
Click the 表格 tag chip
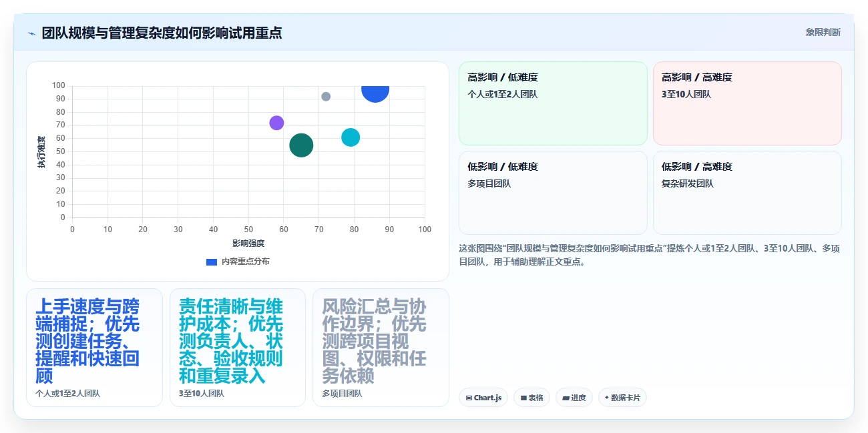pyautogui.click(x=531, y=398)
